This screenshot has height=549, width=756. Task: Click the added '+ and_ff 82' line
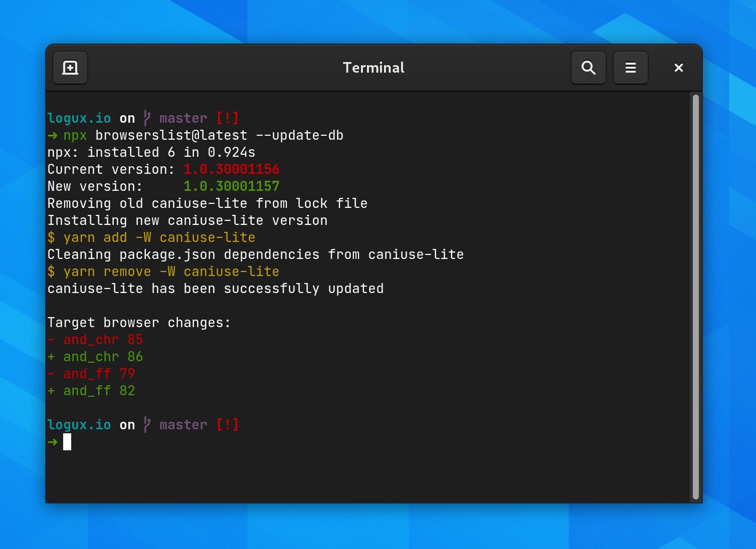click(x=91, y=391)
